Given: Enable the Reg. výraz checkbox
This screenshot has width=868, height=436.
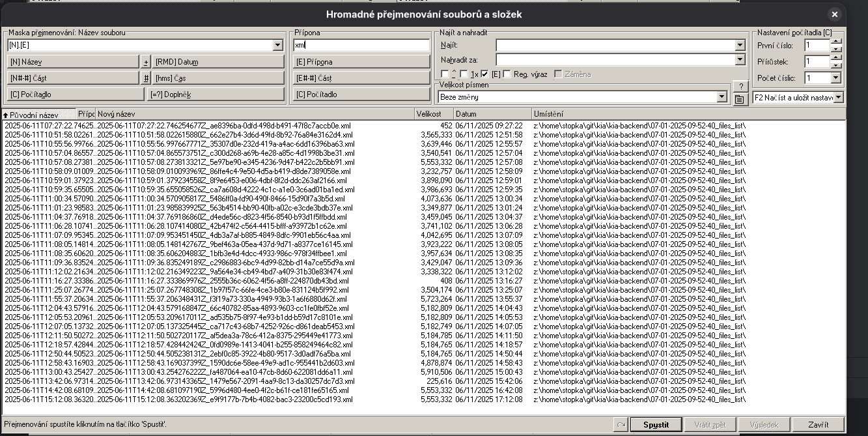Looking at the screenshot, I should pos(507,74).
